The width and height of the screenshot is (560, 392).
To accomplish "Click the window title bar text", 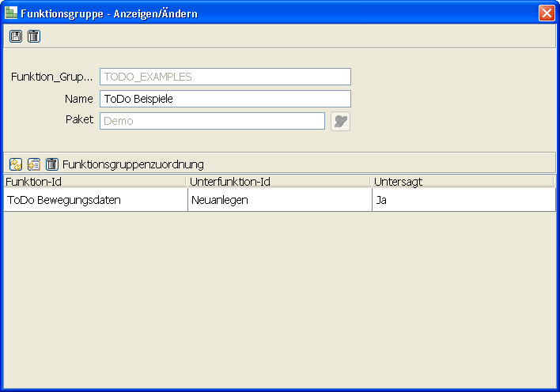I will tap(109, 13).
